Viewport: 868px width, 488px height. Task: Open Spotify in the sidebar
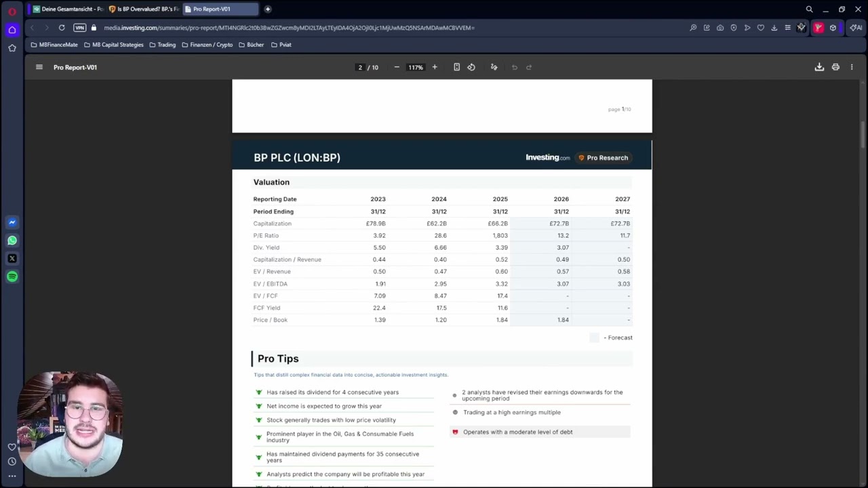pos(12,277)
